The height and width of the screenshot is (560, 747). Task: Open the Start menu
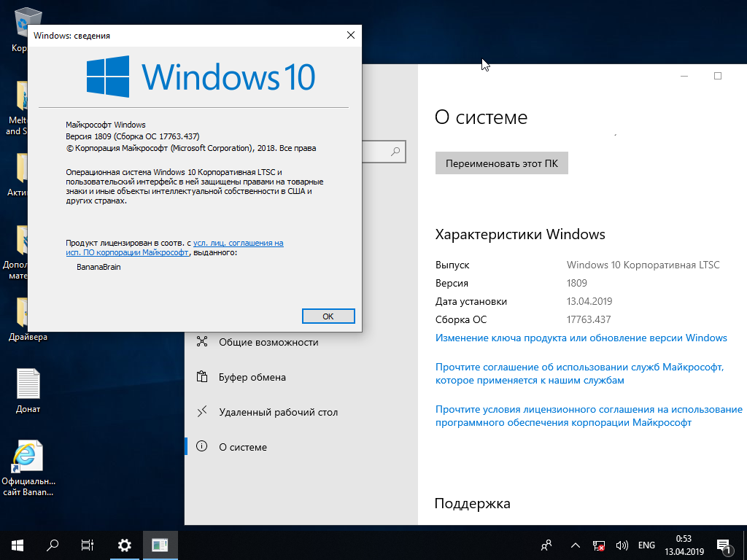click(18, 545)
